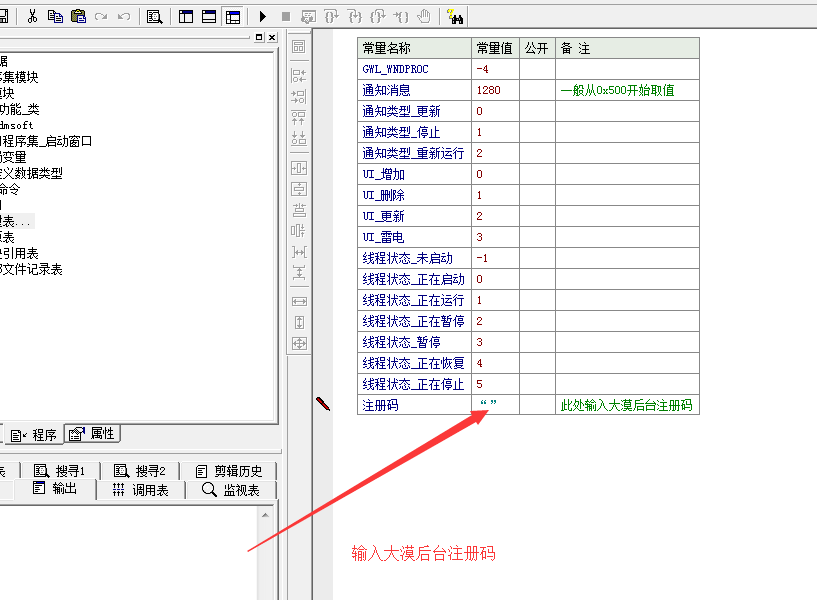Click the align bottom edges icon
Viewport: 817px width, 600px height.
point(299,138)
